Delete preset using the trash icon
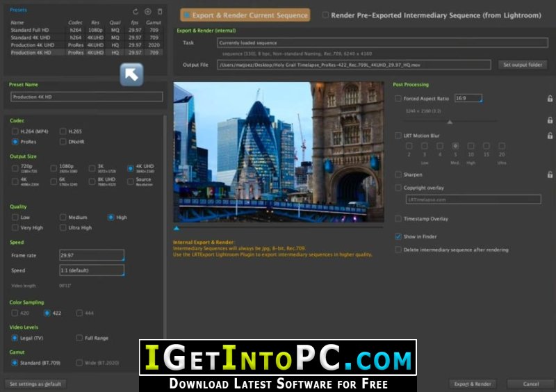Image resolution: width=556 pixels, height=392 pixels. [x=159, y=12]
